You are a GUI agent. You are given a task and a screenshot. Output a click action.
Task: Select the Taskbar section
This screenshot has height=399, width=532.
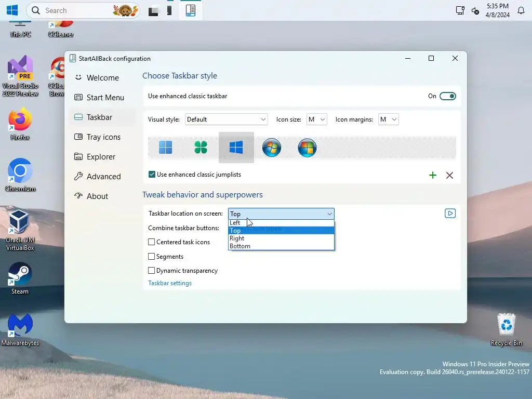102,117
